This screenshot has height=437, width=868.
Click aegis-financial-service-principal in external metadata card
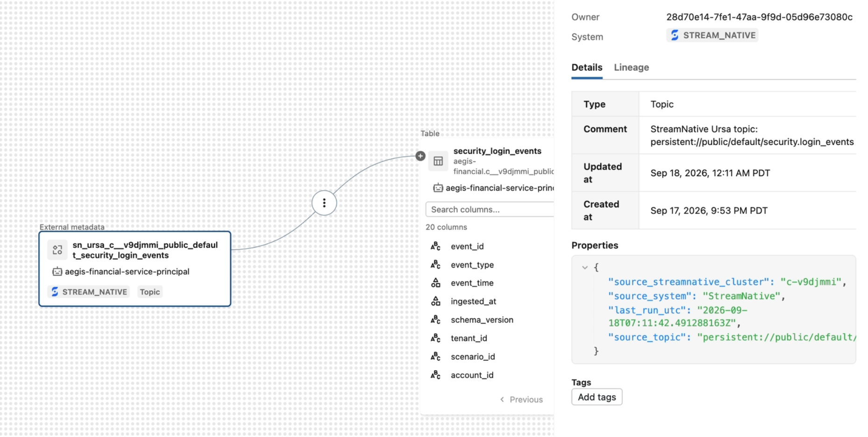(x=127, y=272)
